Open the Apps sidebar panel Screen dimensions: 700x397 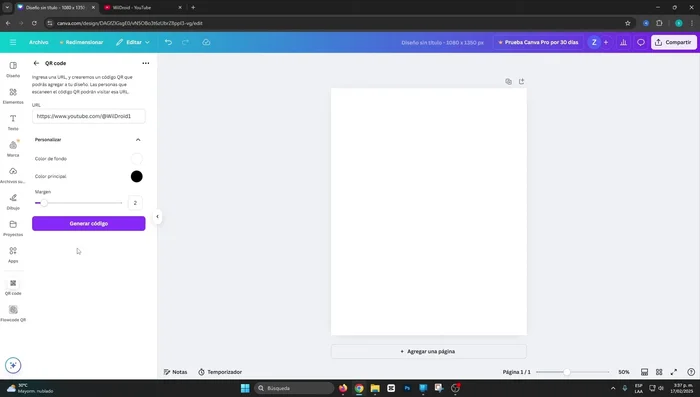click(x=13, y=254)
